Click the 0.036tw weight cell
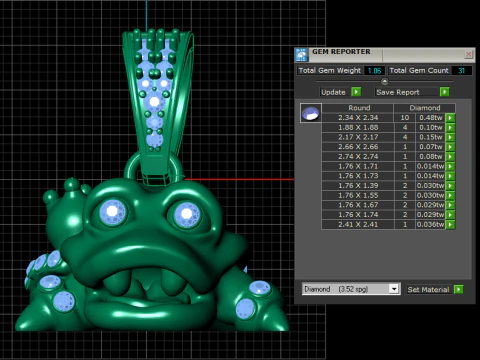480x360 pixels. (x=430, y=224)
